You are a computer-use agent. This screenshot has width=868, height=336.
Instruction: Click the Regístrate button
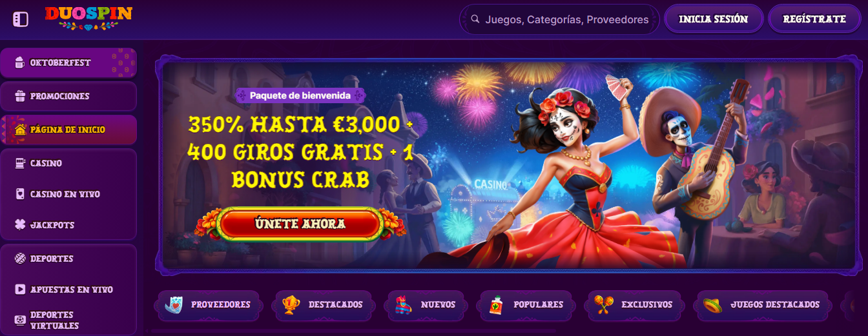pyautogui.click(x=814, y=19)
